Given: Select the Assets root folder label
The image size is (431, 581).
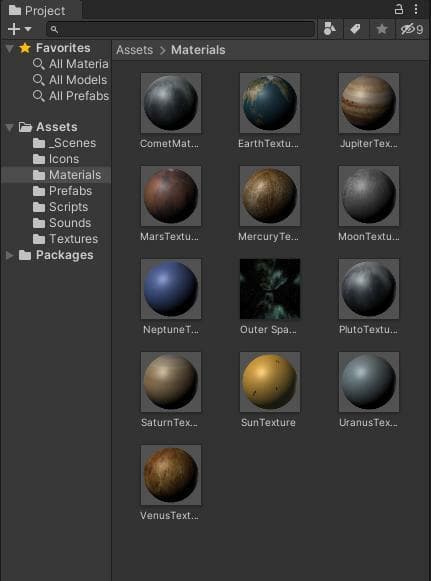Looking at the screenshot, I should coord(57,127).
